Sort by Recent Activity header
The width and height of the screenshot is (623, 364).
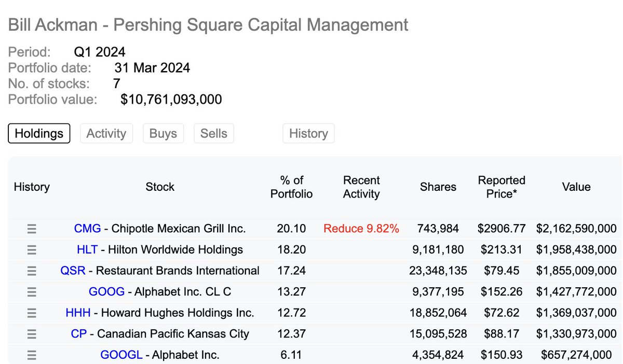pyautogui.click(x=361, y=187)
